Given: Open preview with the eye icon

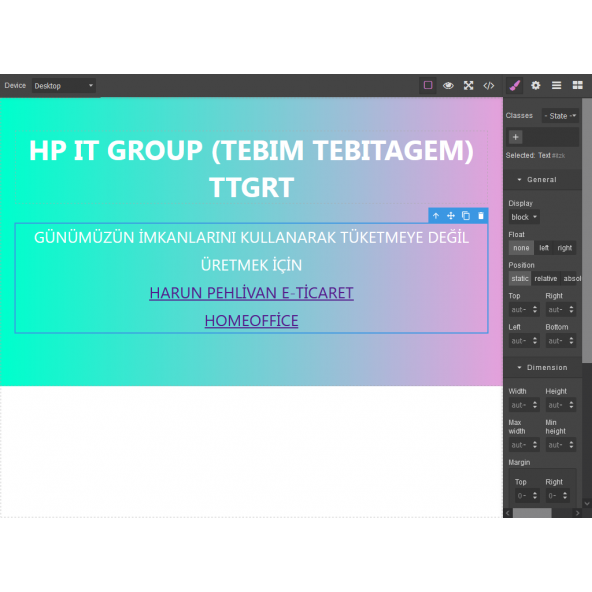Looking at the screenshot, I should [x=448, y=85].
